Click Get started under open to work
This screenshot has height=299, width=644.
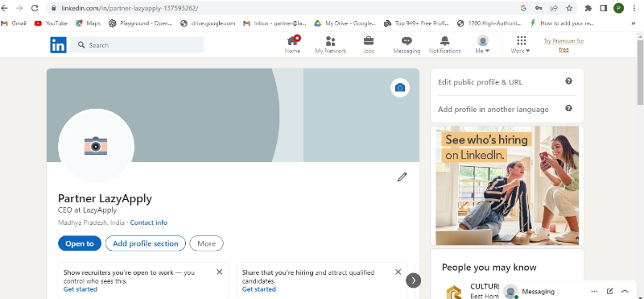[x=80, y=289]
